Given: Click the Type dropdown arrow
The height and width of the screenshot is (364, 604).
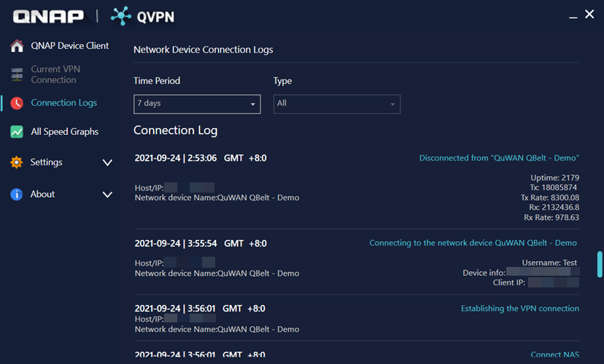Looking at the screenshot, I should [392, 104].
